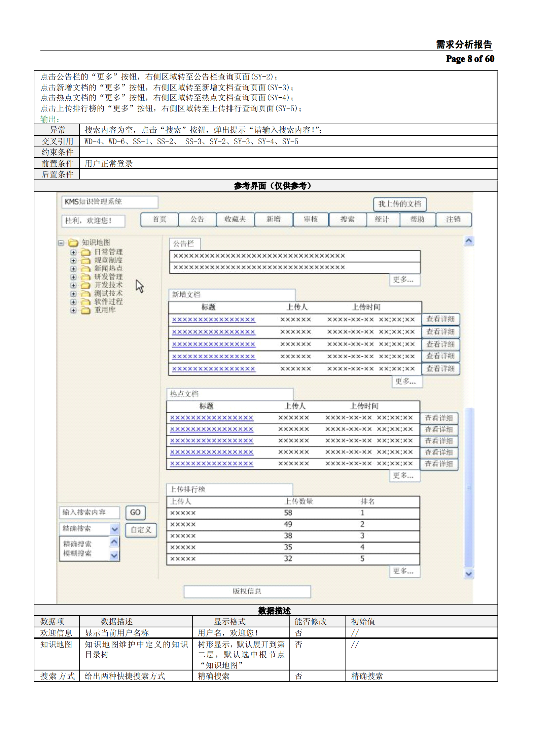Open the 帮助 navigation tab
This screenshot has height=756, width=534.
418,220
